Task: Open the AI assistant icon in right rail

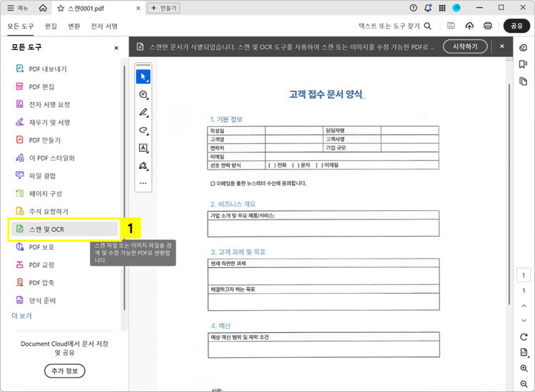Action: [x=523, y=48]
